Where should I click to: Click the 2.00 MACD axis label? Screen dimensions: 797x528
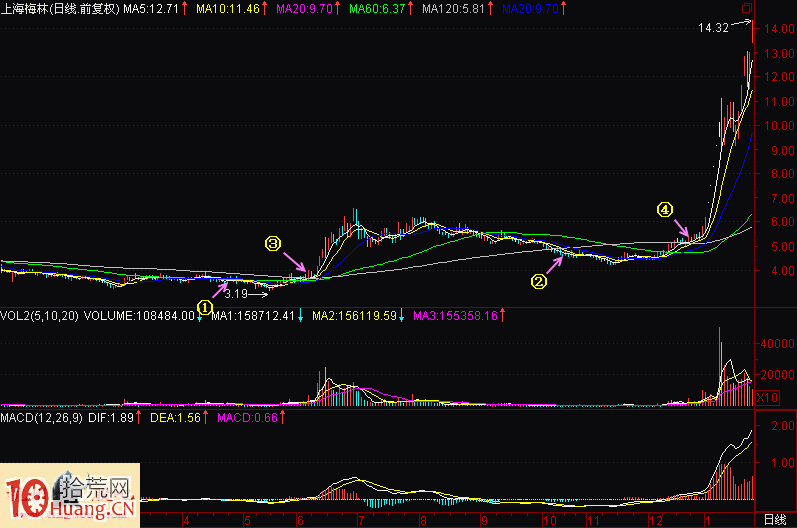tap(783, 426)
